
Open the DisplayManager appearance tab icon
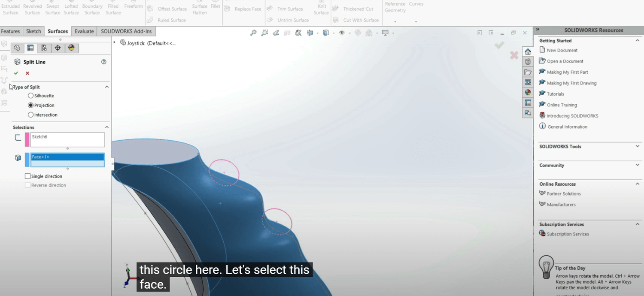pyautogui.click(x=71, y=48)
